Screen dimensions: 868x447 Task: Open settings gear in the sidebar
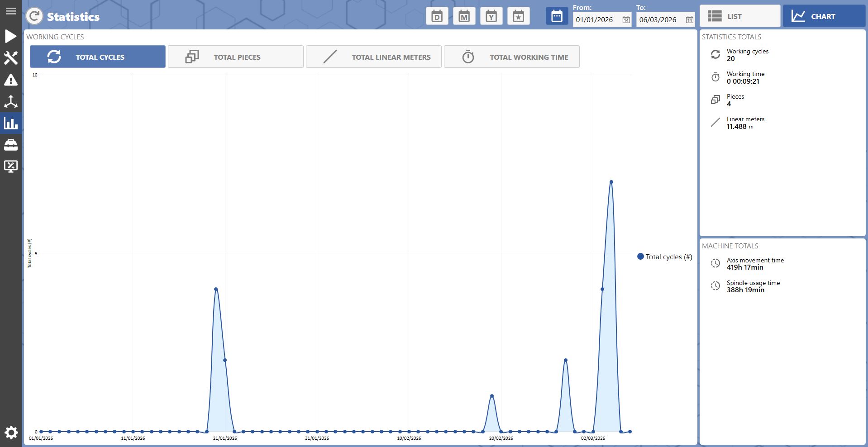(11, 433)
